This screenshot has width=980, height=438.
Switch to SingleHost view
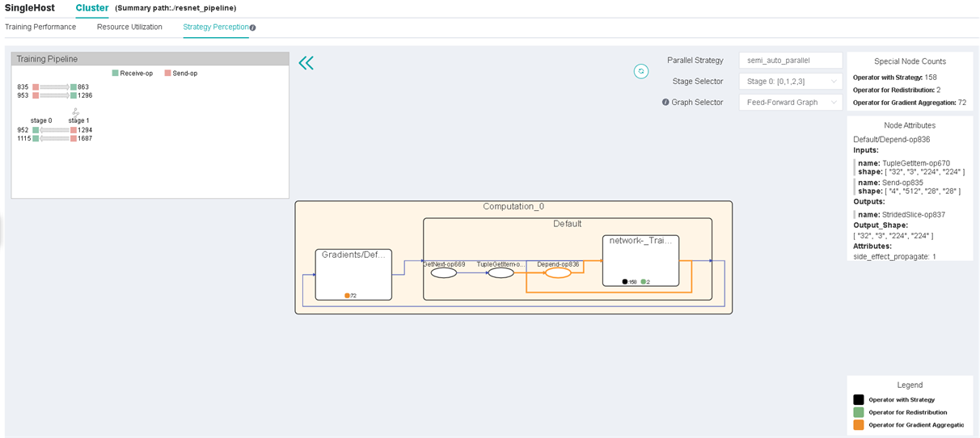pos(30,8)
